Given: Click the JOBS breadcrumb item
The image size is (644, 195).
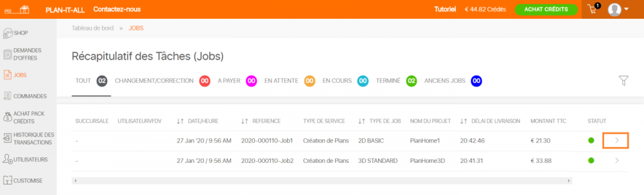Looking at the screenshot, I should pyautogui.click(x=136, y=28).
